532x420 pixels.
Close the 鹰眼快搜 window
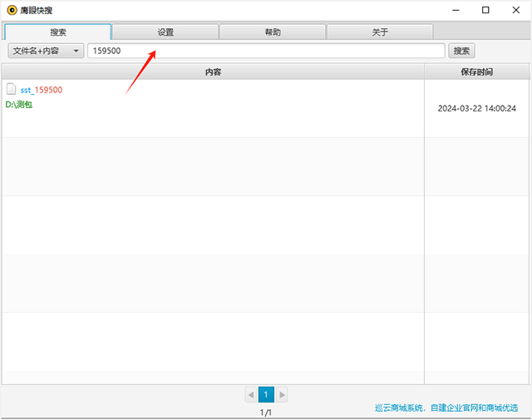pyautogui.click(x=515, y=11)
